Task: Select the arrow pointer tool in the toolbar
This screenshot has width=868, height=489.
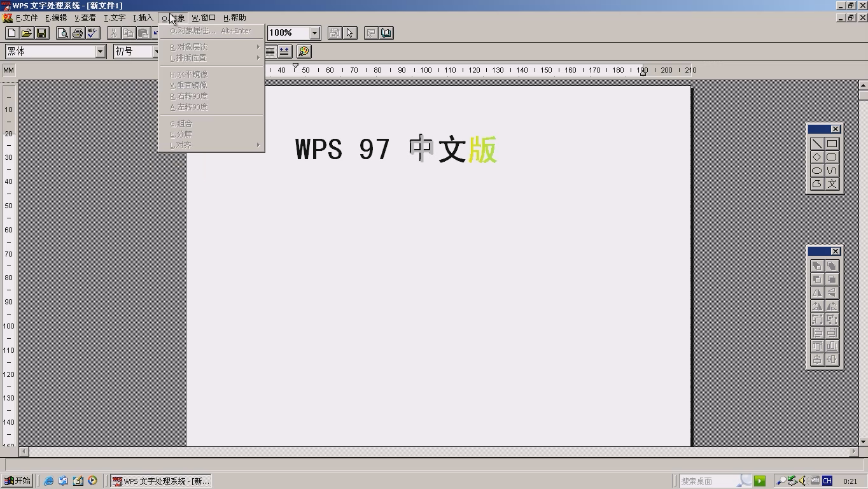Action: pyautogui.click(x=350, y=33)
